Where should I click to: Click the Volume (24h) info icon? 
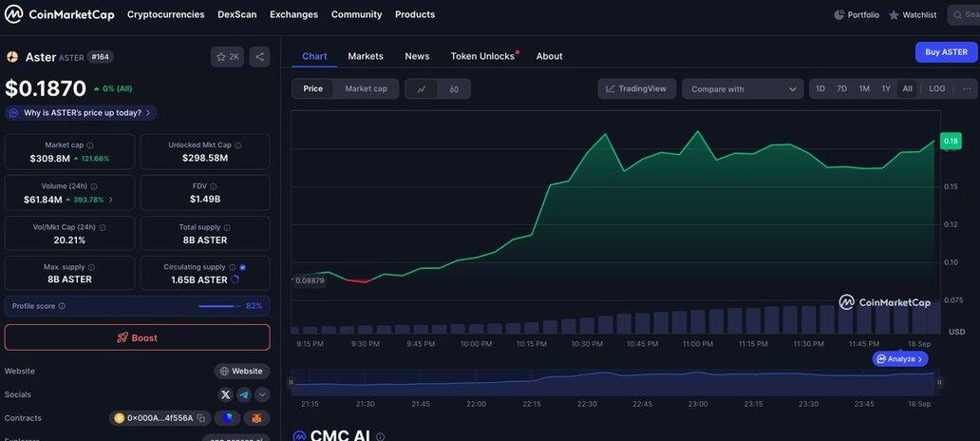tap(94, 186)
